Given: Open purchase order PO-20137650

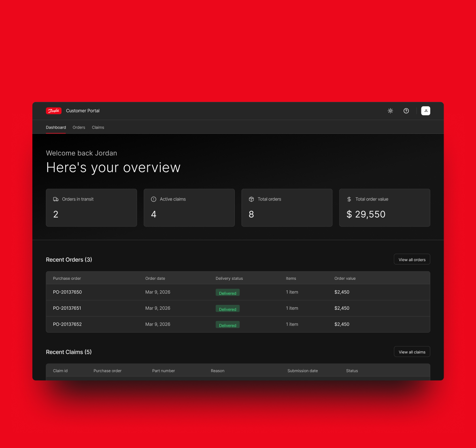Looking at the screenshot, I should 67,292.
